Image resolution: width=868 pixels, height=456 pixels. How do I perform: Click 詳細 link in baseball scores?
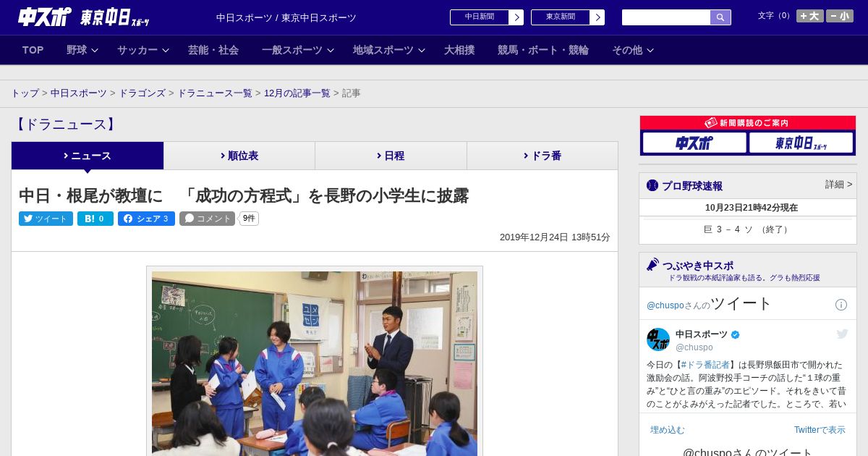tap(839, 185)
